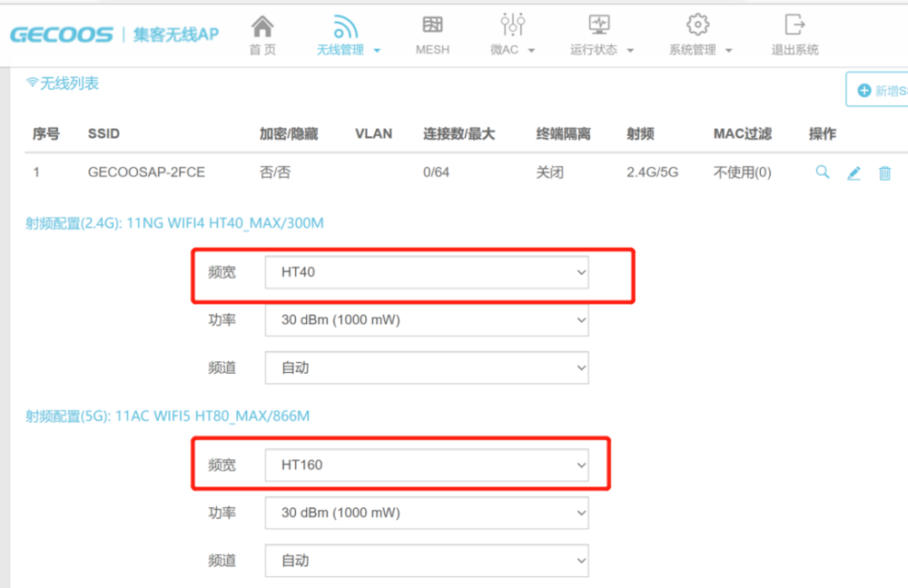
Task: View GECOOSAP-2FCE details with magnifier icon
Action: (823, 172)
